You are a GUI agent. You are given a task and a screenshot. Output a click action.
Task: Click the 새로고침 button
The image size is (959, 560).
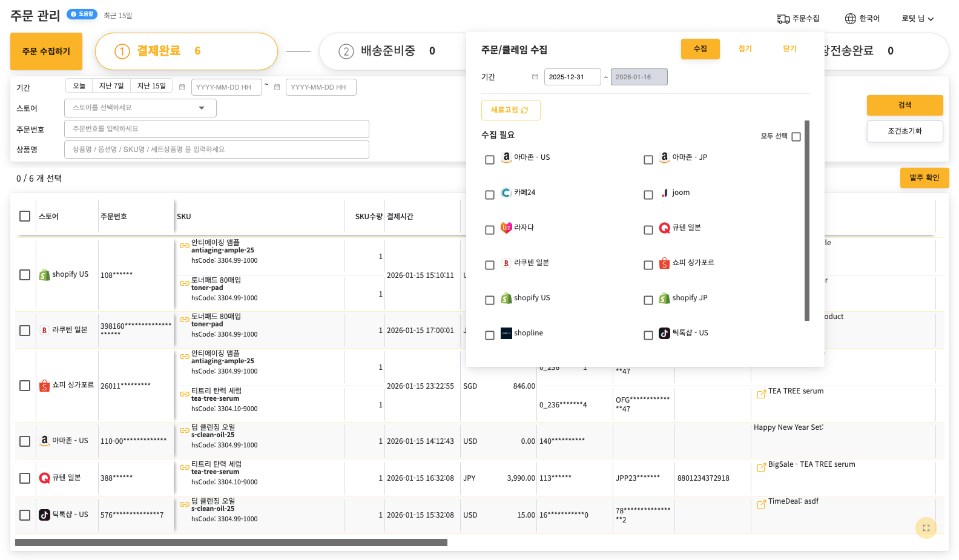(x=510, y=110)
